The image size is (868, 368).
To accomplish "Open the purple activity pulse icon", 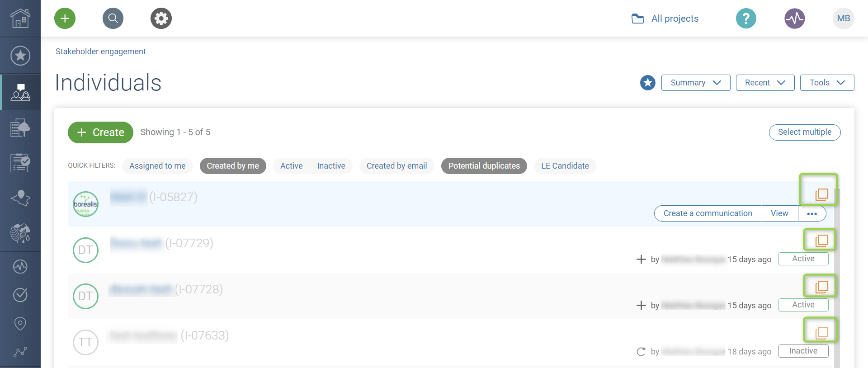I will coord(794,19).
